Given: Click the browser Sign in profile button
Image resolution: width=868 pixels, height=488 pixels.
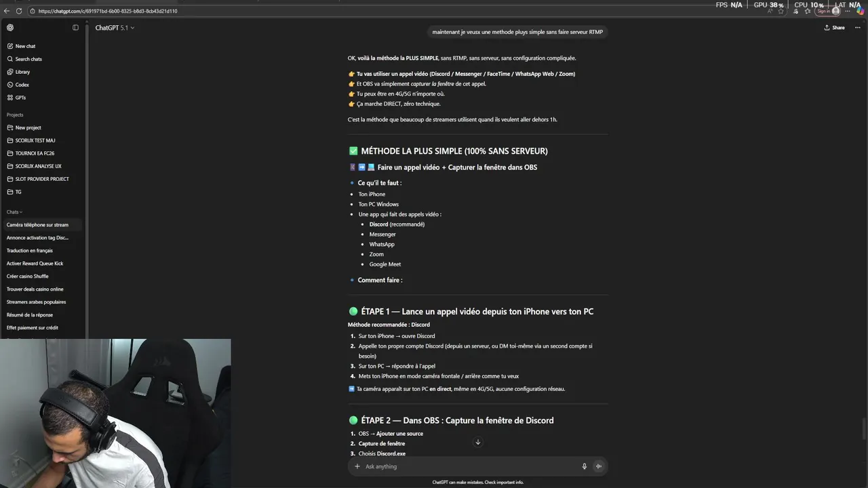Looking at the screenshot, I should pos(828,12).
